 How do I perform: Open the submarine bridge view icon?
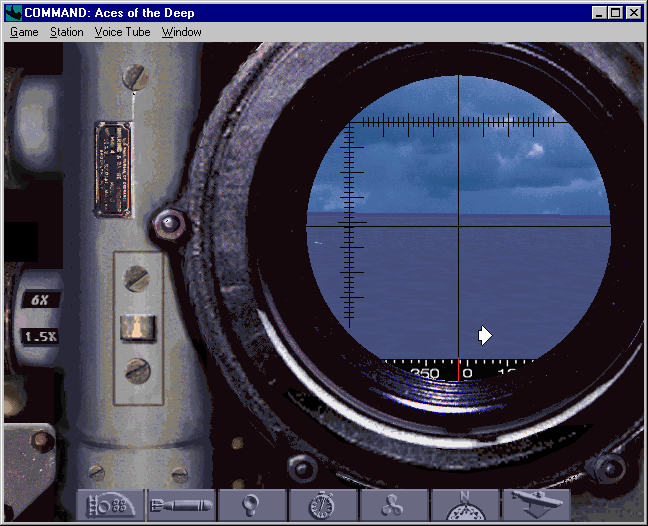[536, 505]
